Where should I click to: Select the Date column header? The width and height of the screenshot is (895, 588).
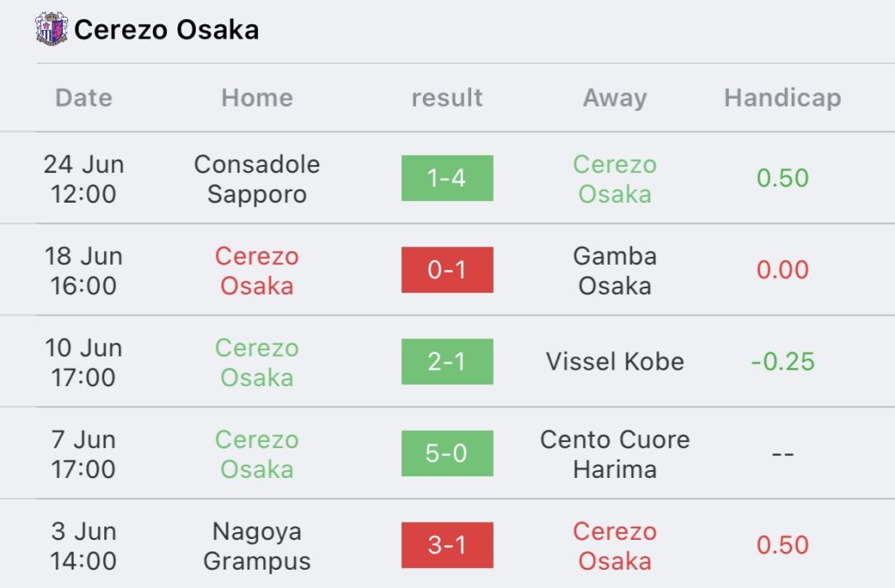(84, 98)
